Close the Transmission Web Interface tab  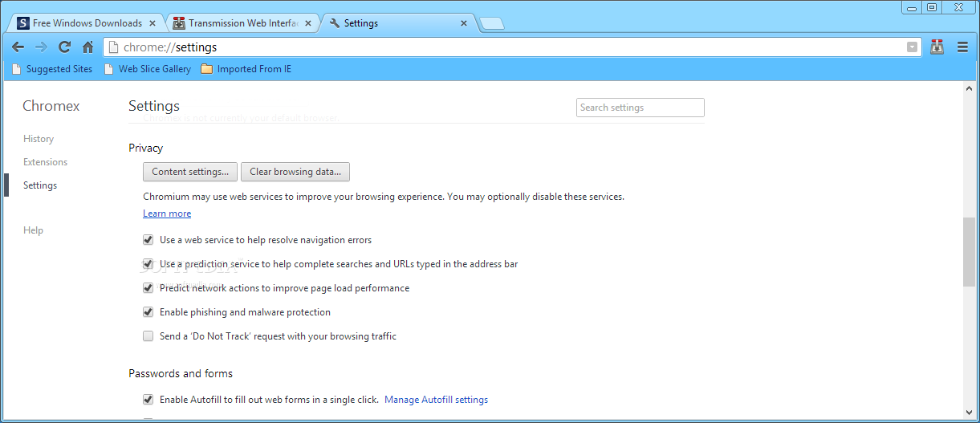308,23
